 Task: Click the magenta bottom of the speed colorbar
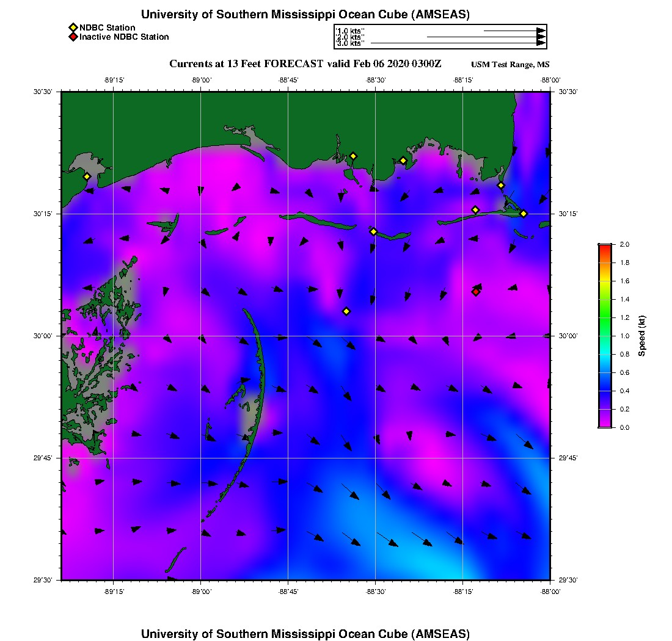click(604, 424)
